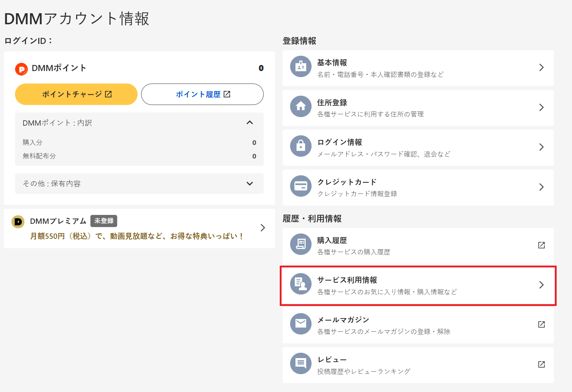
Task: Open 住所登録 via its right chevron
Action: [x=542, y=107]
